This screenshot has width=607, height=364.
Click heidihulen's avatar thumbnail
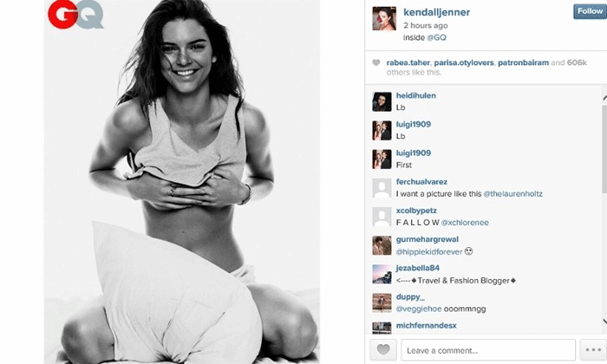[382, 101]
